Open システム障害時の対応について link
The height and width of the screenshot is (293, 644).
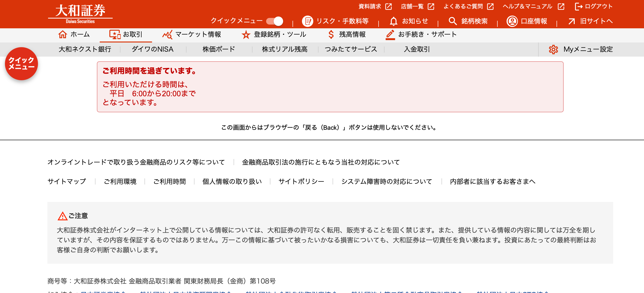(x=387, y=181)
